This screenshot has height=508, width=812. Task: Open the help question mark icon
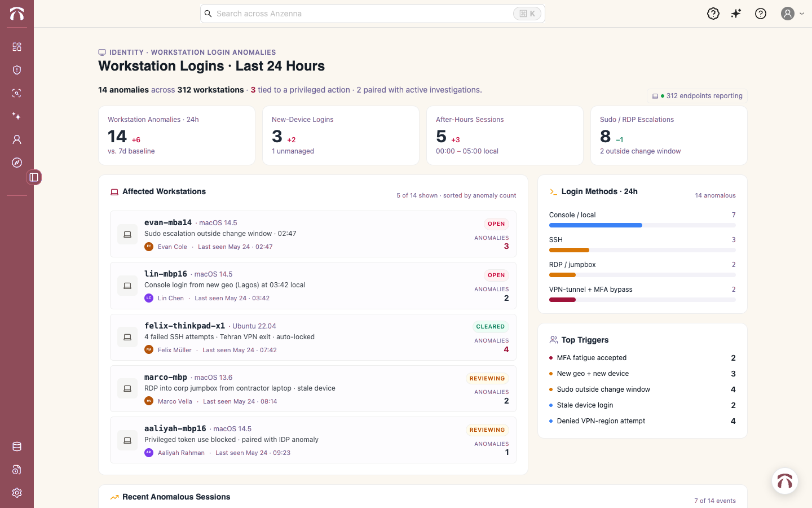(x=761, y=14)
